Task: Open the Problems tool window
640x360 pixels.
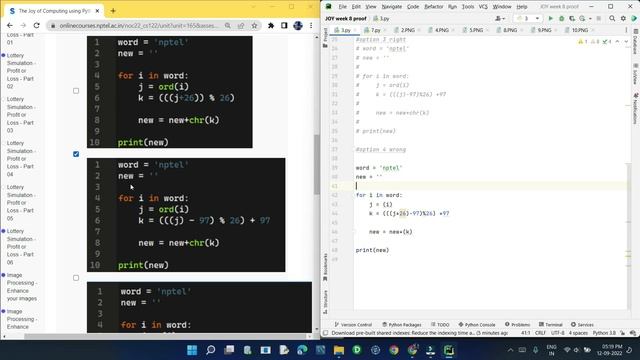Action: [x=517, y=324]
